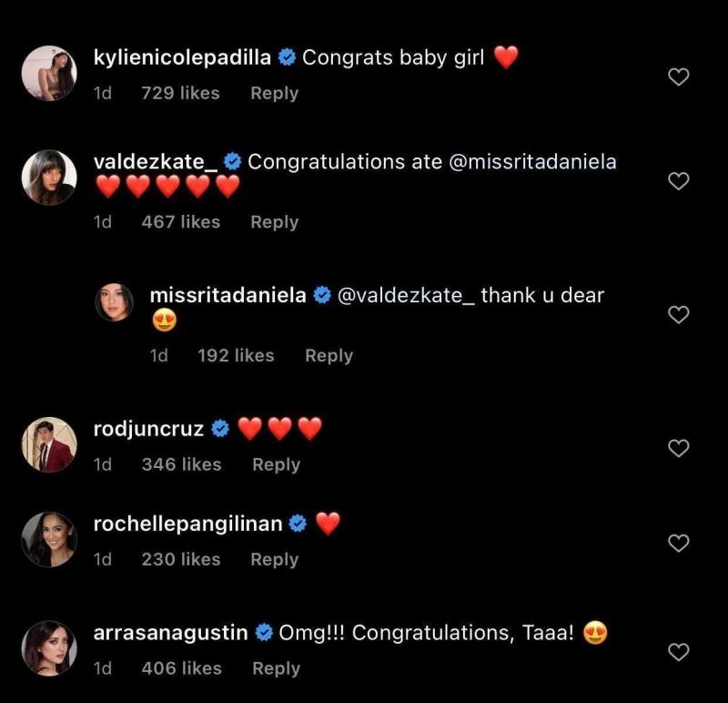Image resolution: width=728 pixels, height=703 pixels.
Task: View missritadaniela's avatar in the reply
Action: [115, 302]
